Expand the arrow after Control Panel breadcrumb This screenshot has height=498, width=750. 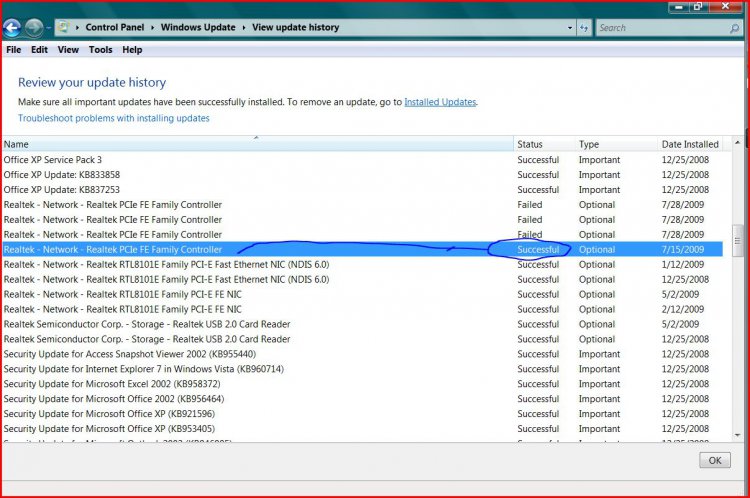click(153, 28)
